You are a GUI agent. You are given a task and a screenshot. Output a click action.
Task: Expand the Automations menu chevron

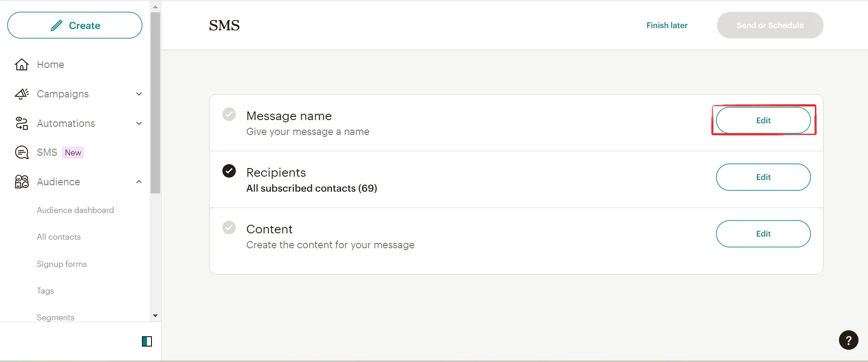click(x=139, y=123)
